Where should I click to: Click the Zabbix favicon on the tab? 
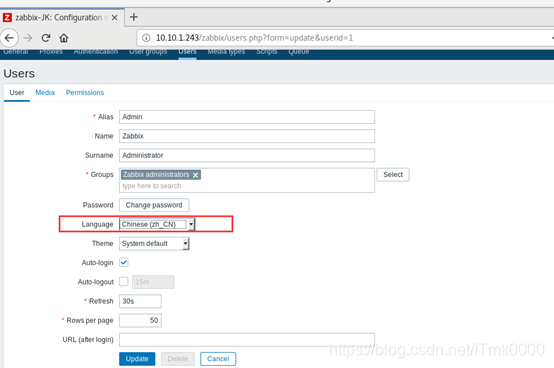(7, 17)
